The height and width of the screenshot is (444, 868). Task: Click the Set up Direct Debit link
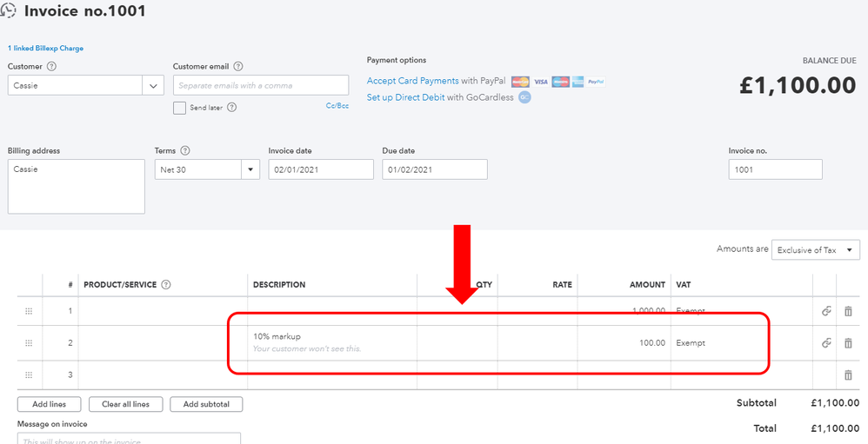pyautogui.click(x=404, y=97)
